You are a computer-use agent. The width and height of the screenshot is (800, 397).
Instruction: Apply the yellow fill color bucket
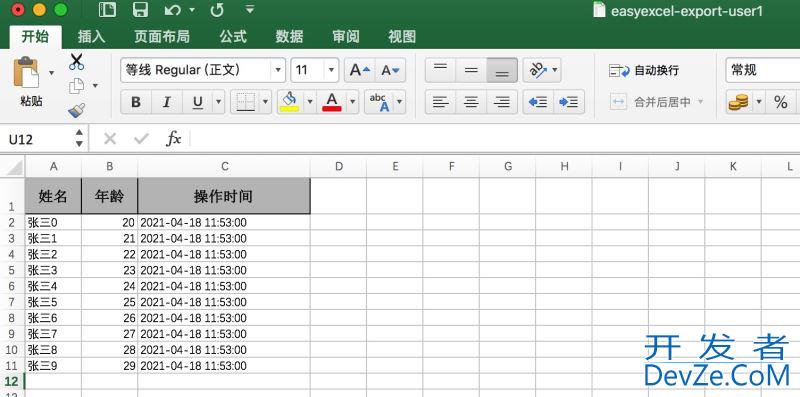point(289,102)
